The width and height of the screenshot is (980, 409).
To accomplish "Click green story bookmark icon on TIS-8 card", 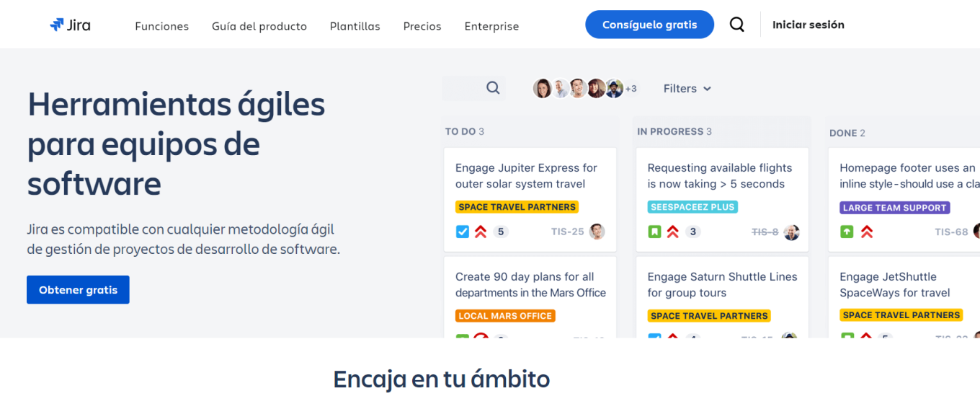I will 654,232.
